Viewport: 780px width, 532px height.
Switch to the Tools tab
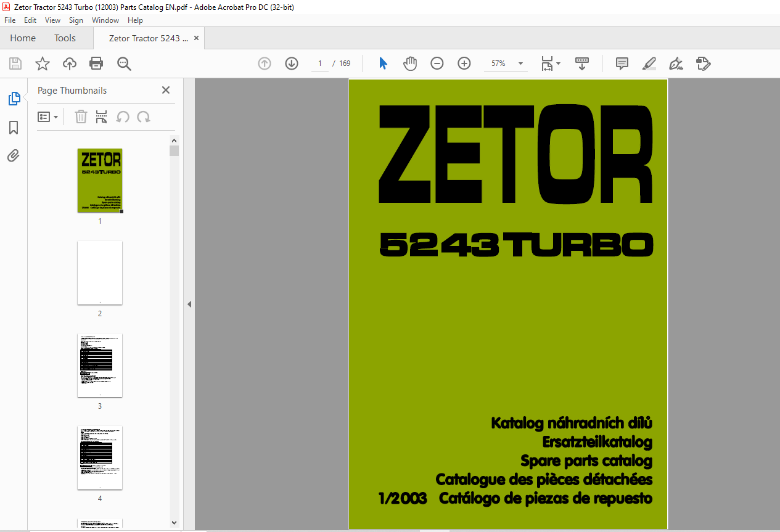point(65,38)
